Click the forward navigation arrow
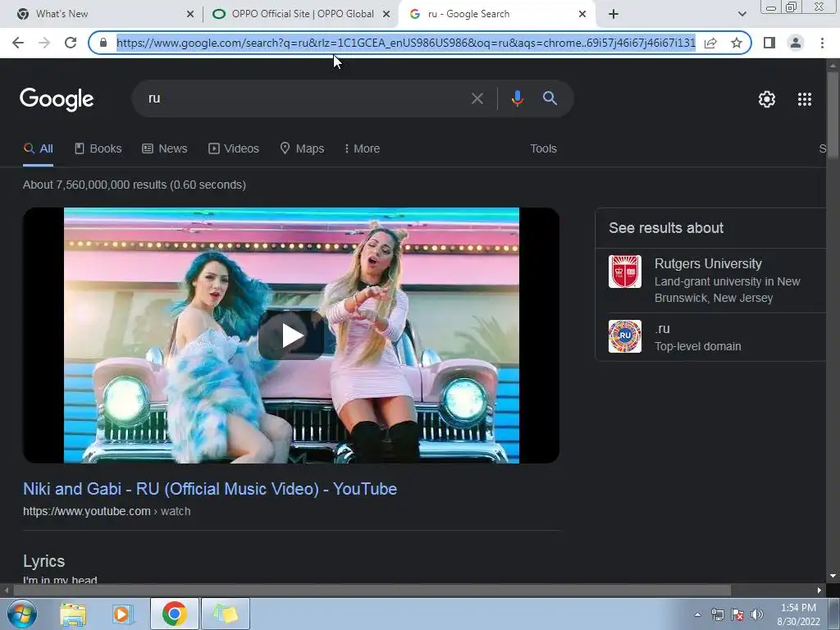The image size is (840, 630). (x=44, y=43)
